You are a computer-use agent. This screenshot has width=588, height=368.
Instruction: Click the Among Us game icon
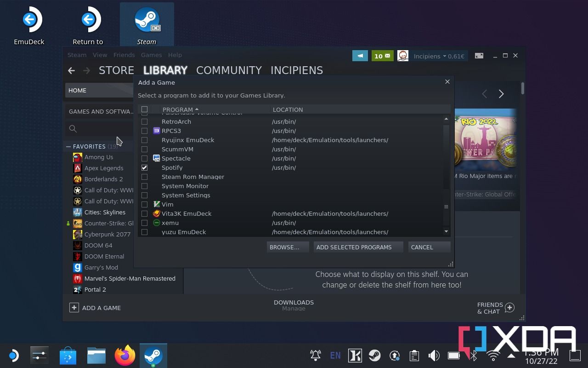(x=77, y=157)
